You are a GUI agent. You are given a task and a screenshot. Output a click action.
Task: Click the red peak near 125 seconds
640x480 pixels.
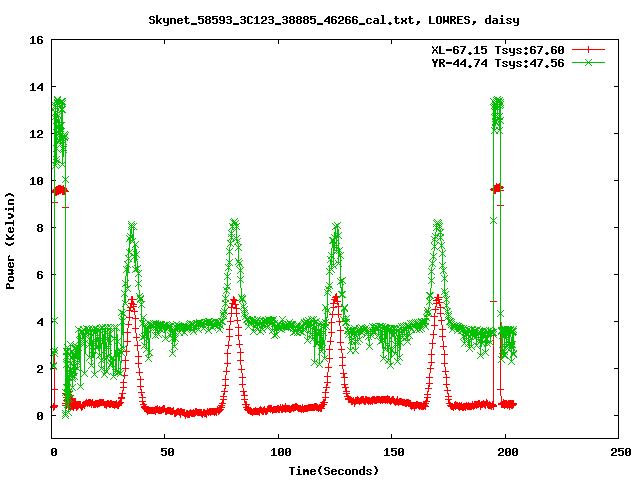click(x=336, y=300)
